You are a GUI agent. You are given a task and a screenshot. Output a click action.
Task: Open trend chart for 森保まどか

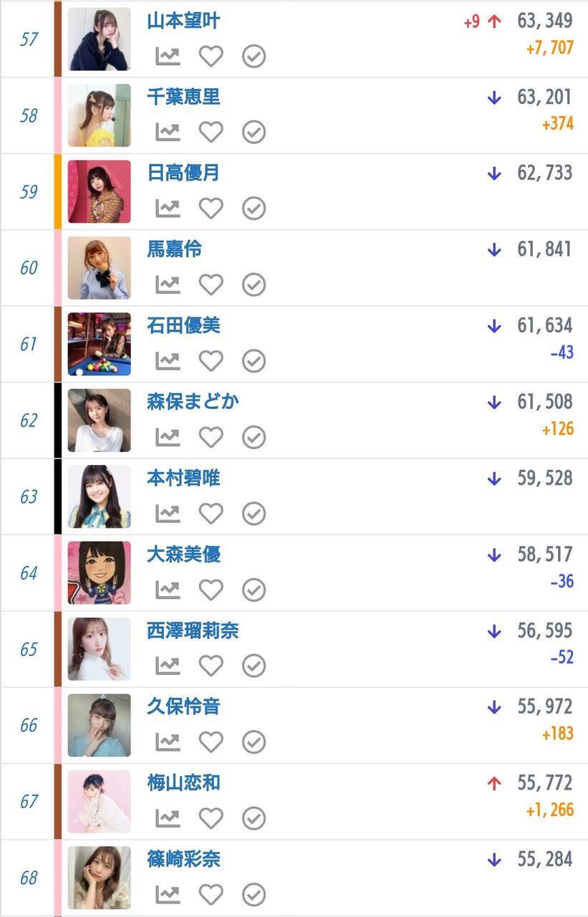[168, 437]
